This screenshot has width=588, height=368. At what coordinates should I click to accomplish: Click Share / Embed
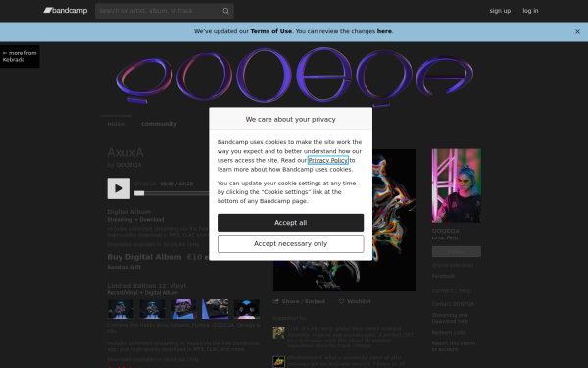pyautogui.click(x=299, y=301)
